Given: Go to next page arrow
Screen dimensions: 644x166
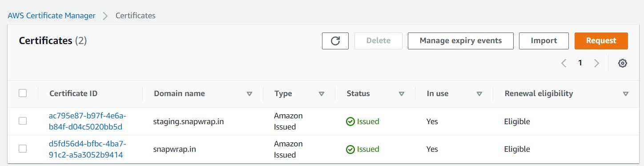Looking at the screenshot, I should click(x=597, y=63).
